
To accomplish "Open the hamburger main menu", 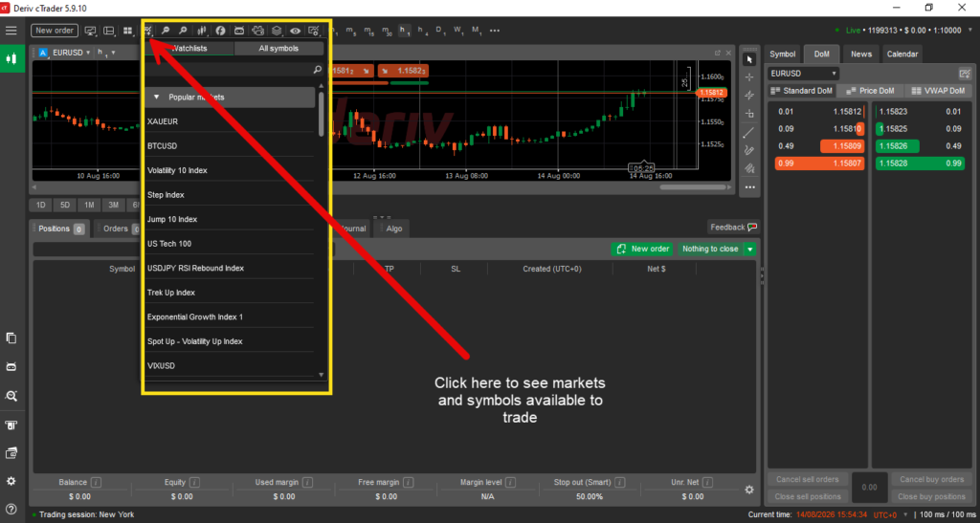I will (x=11, y=30).
